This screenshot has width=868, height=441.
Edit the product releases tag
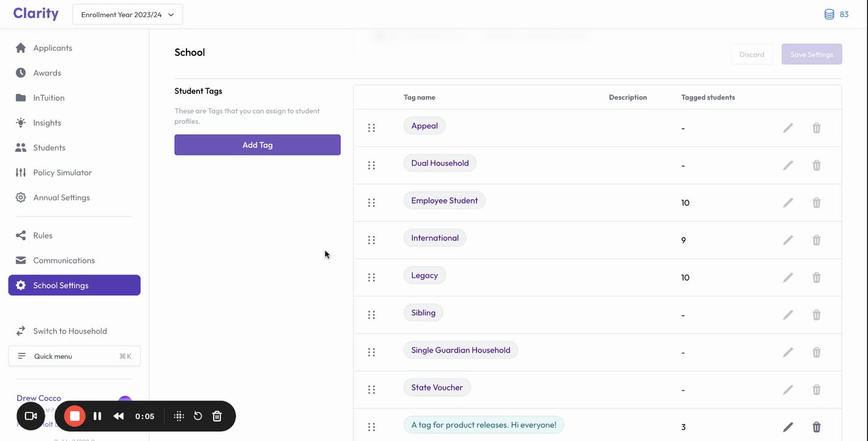coord(788,427)
